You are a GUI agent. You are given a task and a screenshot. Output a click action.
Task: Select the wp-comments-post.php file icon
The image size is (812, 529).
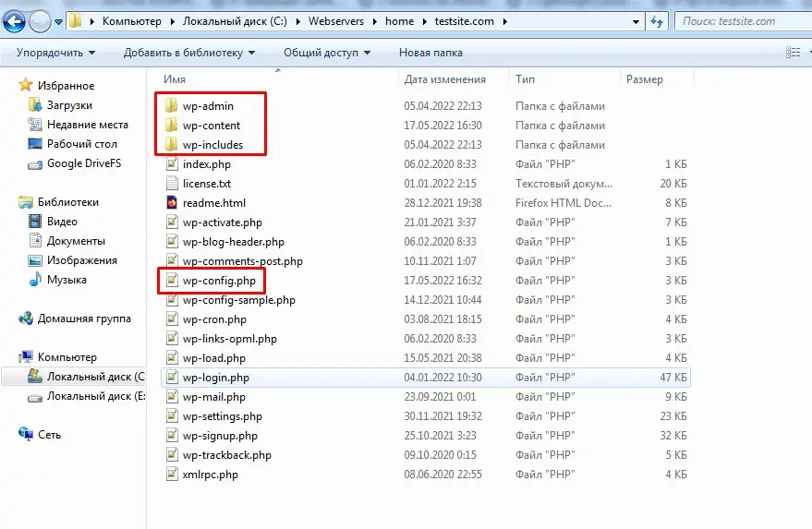[x=172, y=261]
